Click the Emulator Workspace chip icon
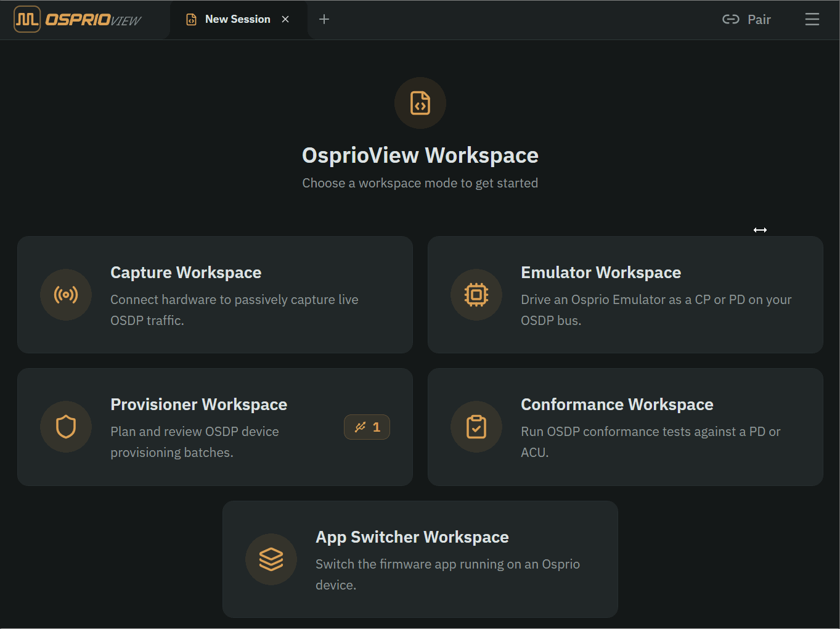The image size is (840, 629). pyautogui.click(x=476, y=295)
